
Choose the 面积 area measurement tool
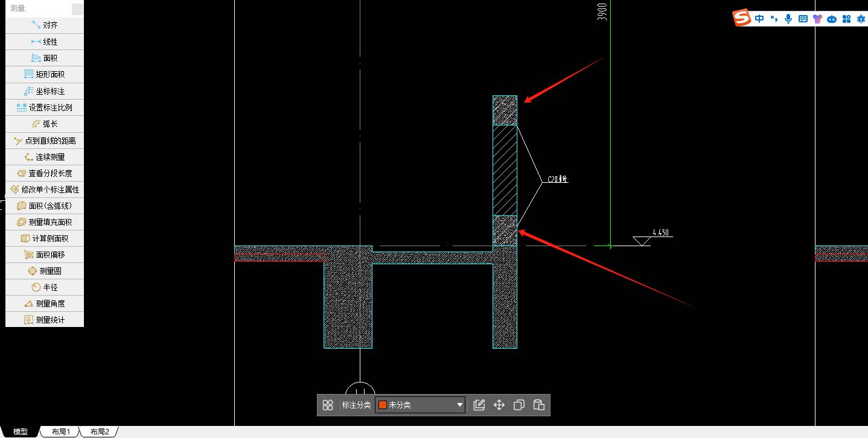click(45, 58)
